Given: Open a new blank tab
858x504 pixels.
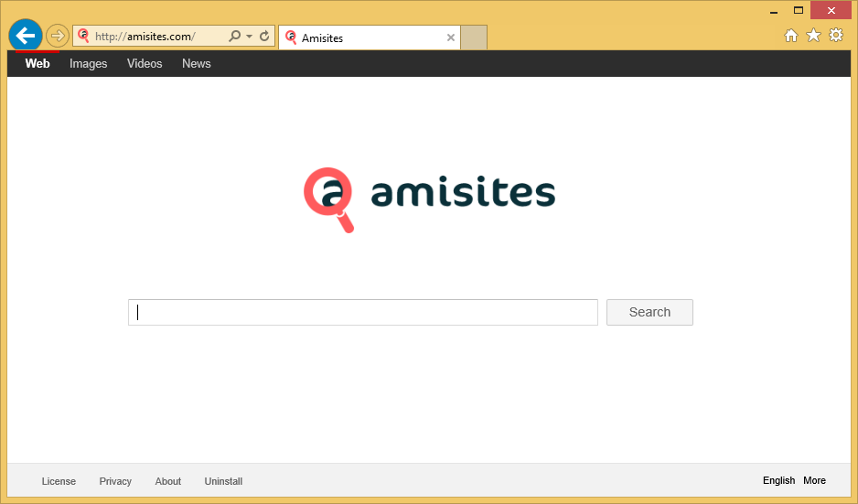Looking at the screenshot, I should coord(474,38).
